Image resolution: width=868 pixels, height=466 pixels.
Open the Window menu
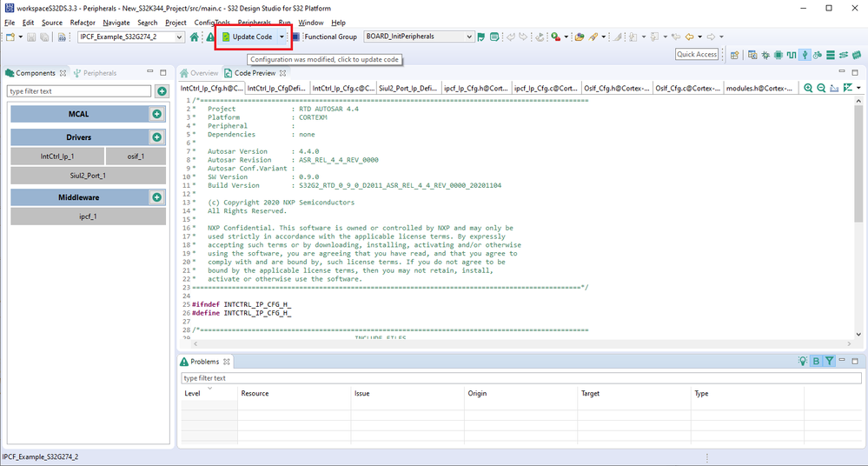pyautogui.click(x=310, y=23)
